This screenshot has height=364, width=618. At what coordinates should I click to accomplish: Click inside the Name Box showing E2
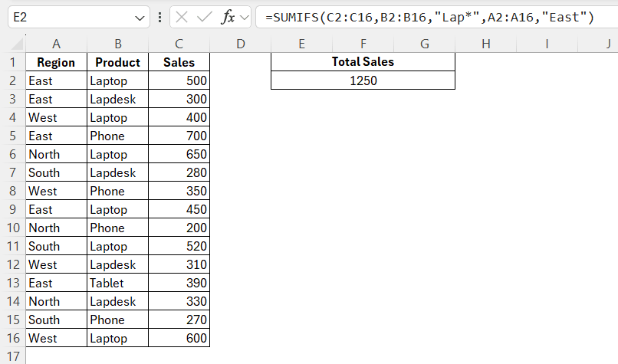click(69, 17)
